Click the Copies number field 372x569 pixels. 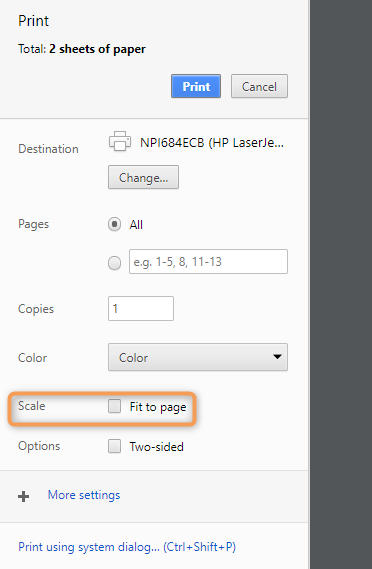[141, 308]
